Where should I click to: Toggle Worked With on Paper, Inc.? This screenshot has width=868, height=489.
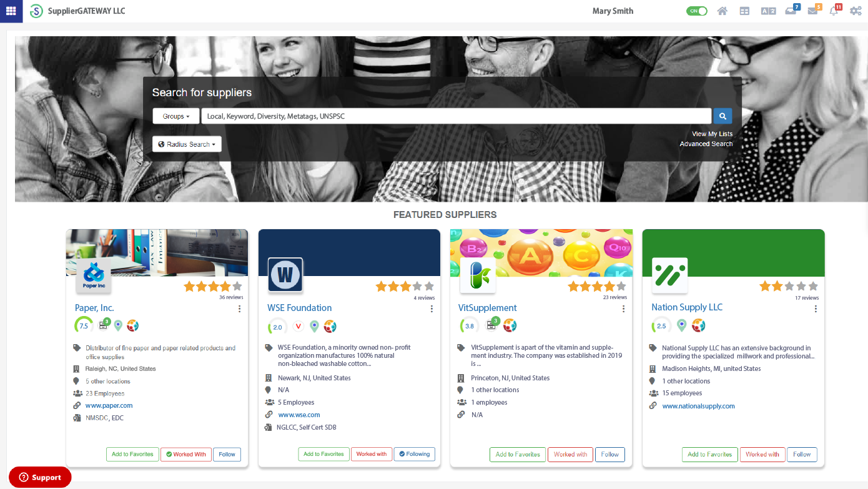[x=185, y=454]
